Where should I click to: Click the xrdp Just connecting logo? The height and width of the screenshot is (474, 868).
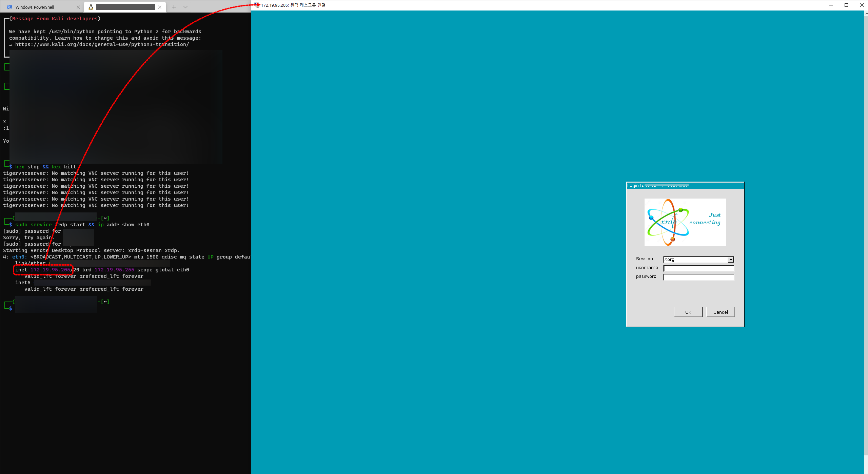click(x=685, y=222)
